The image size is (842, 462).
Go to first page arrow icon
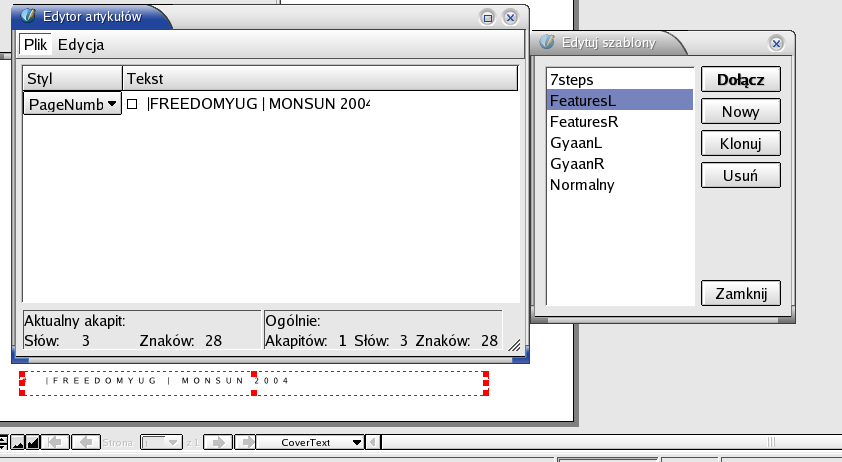[x=57, y=442]
